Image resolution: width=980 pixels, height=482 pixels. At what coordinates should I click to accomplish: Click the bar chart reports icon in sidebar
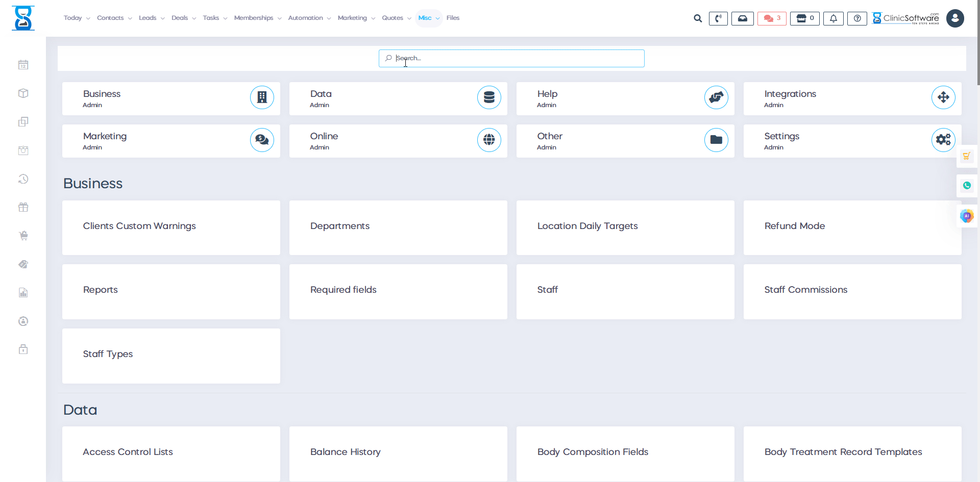pyautogui.click(x=23, y=293)
